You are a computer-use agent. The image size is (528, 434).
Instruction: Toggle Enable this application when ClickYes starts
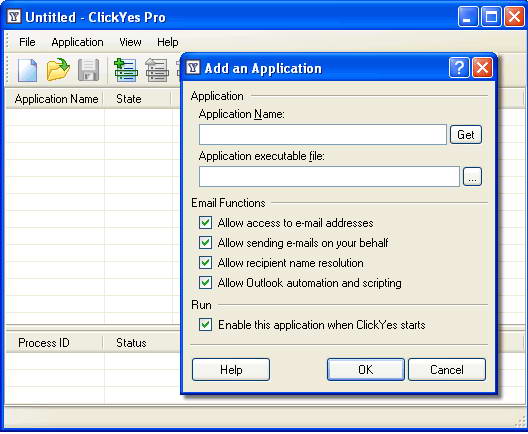pyautogui.click(x=205, y=325)
